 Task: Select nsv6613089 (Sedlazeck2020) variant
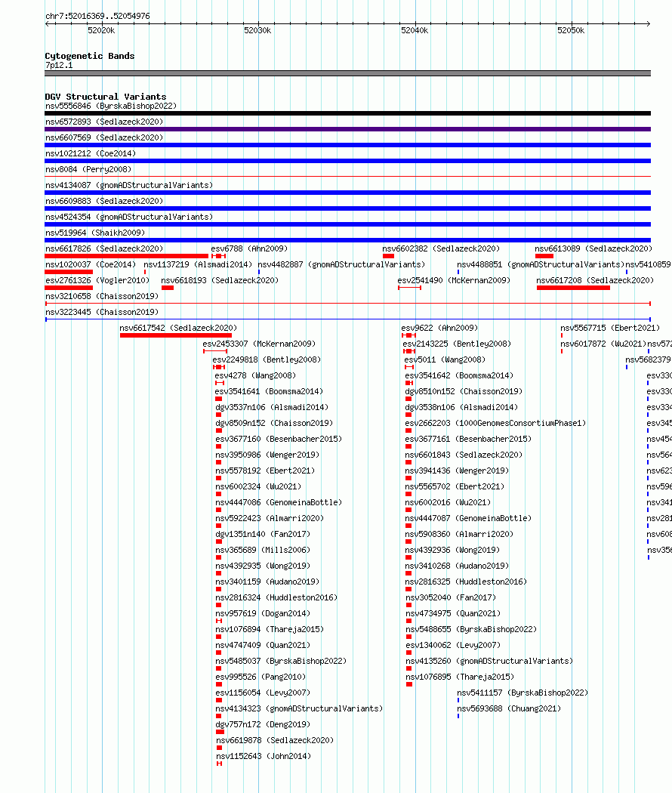(593, 248)
